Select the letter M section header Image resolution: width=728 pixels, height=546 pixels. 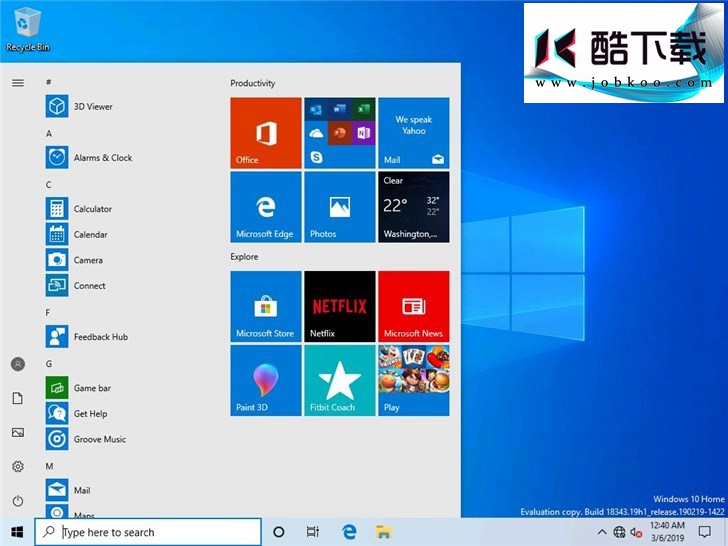pos(49,466)
